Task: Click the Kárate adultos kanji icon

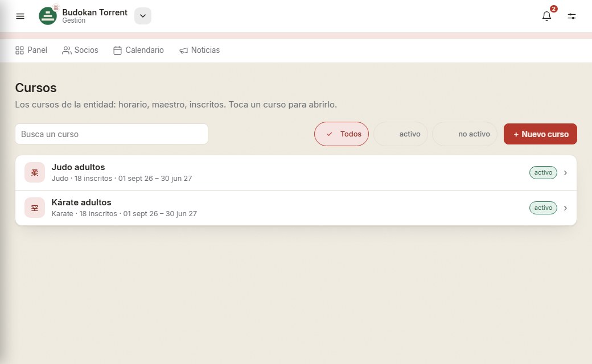Action: pos(35,208)
